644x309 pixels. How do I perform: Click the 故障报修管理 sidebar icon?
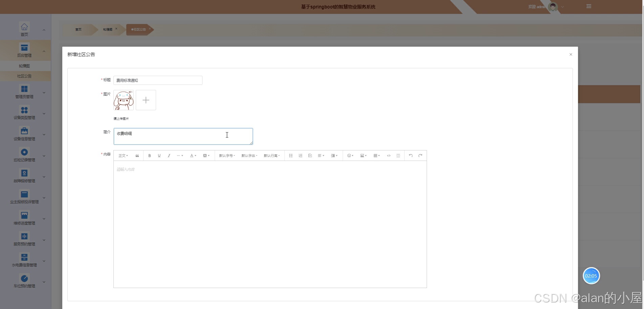coord(24,173)
